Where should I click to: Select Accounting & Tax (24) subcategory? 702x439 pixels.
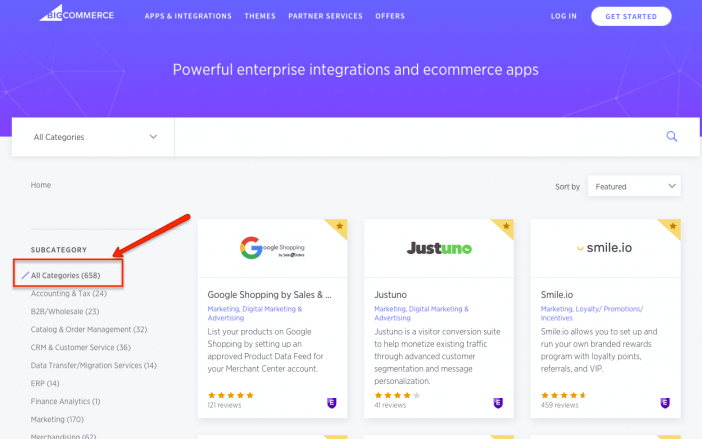(x=68, y=294)
